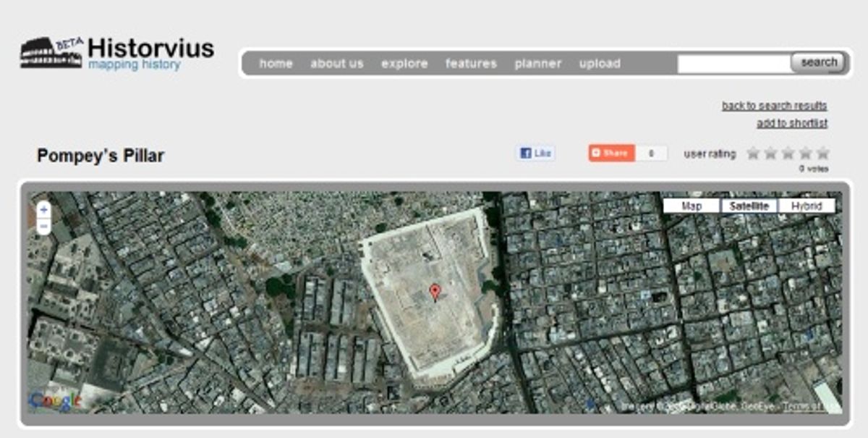Screen dimensions: 868x438
Task: Zoom in using the map plus icon
Action: click(x=43, y=211)
